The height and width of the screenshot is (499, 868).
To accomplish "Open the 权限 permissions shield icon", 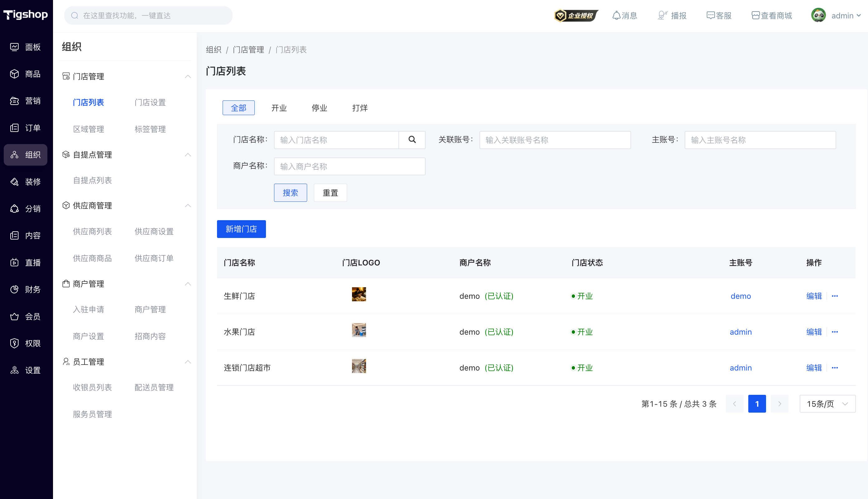I will coord(14,343).
